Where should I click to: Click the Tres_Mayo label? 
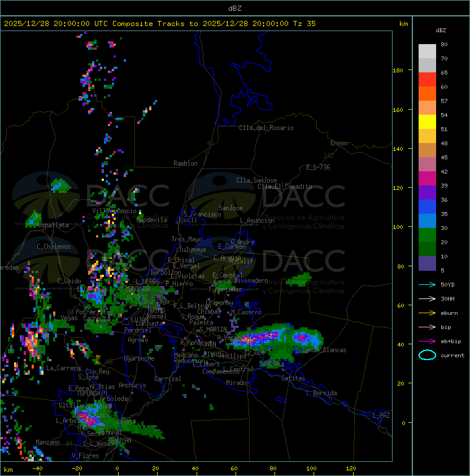(x=186, y=239)
